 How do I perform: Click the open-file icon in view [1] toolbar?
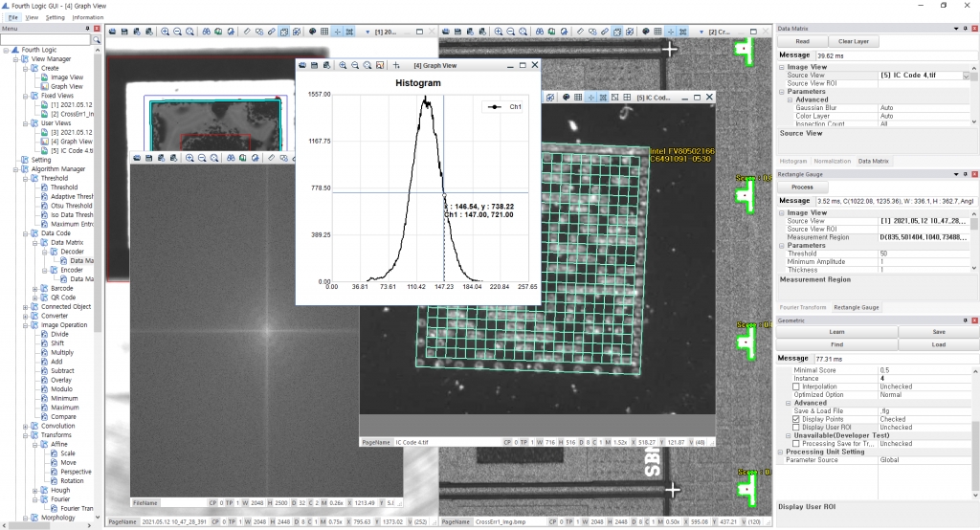click(113, 32)
